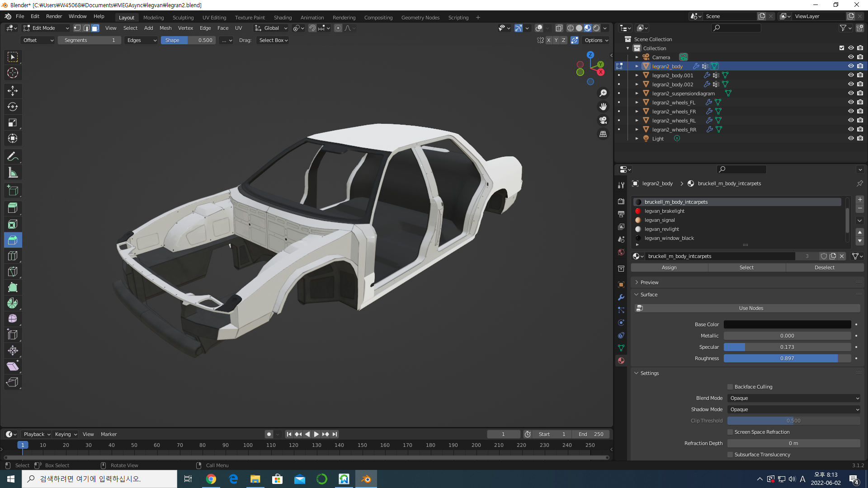
Task: Hide legran2_wheels_FL in viewport
Action: tap(850, 103)
